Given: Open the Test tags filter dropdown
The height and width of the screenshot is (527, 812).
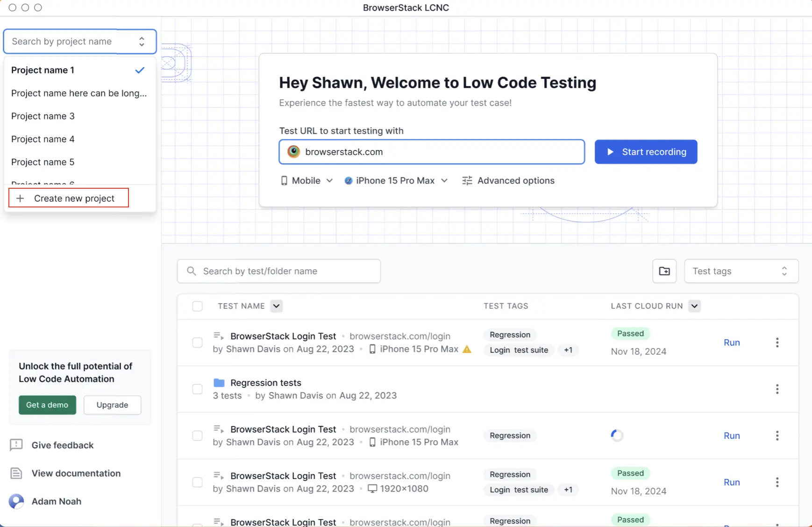Looking at the screenshot, I should click(x=741, y=271).
